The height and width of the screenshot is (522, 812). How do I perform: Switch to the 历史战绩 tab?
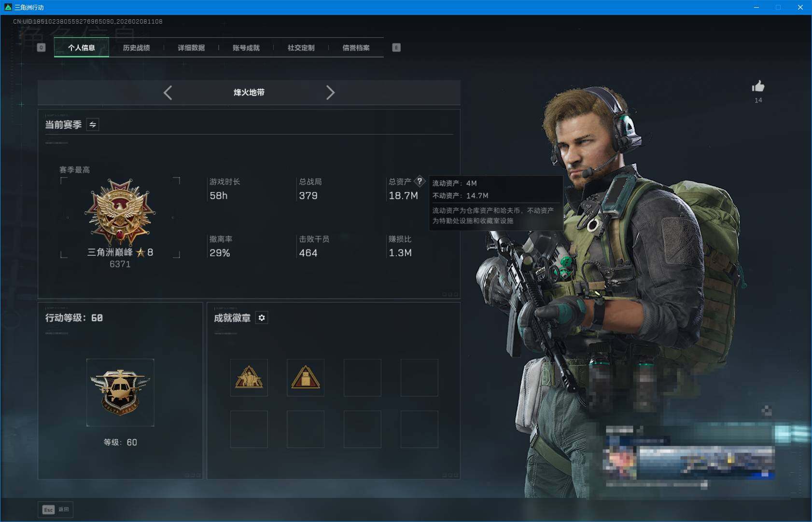click(136, 48)
